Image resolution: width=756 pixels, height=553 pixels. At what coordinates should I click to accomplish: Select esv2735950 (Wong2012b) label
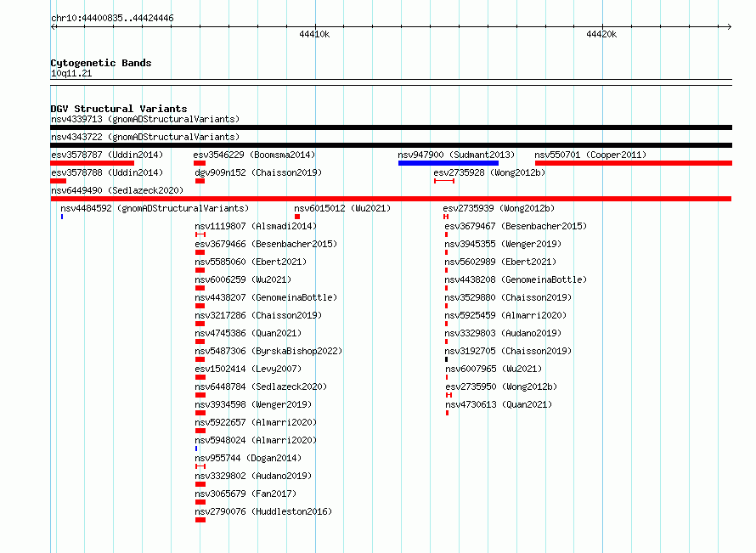coord(501,387)
